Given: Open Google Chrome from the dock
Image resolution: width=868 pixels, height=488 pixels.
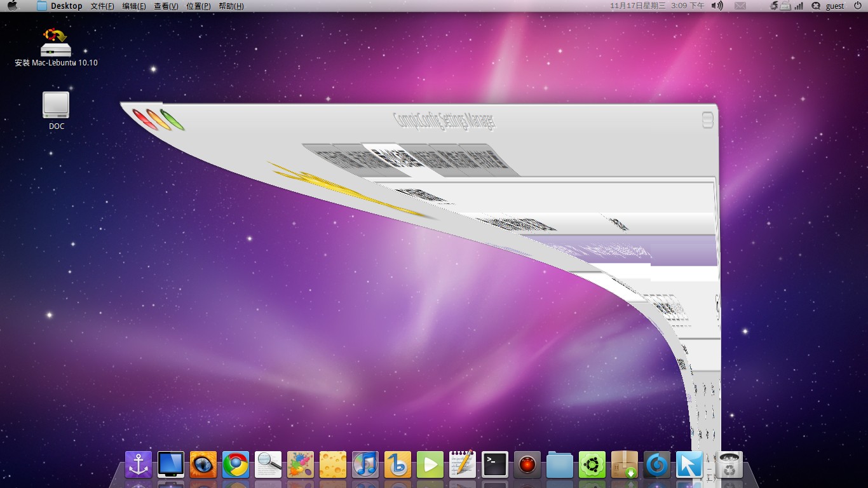Looking at the screenshot, I should click(236, 465).
